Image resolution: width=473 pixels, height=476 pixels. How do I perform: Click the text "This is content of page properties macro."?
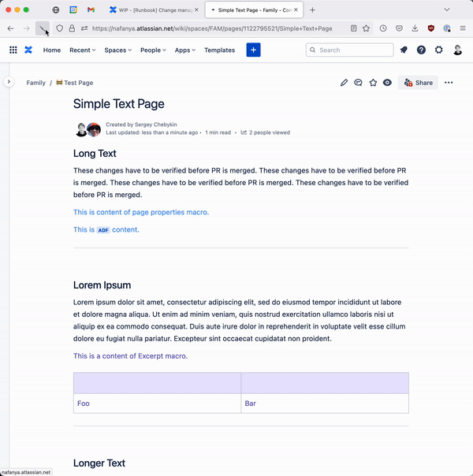(x=141, y=212)
